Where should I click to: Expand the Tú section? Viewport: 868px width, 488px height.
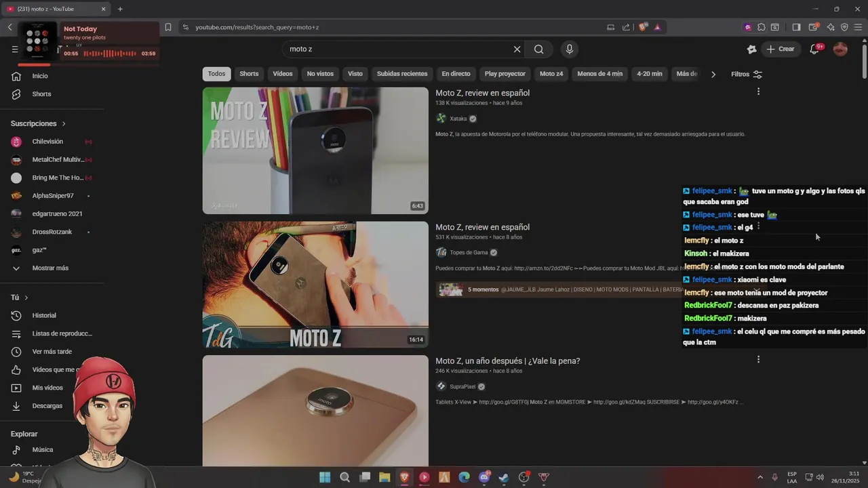tap(20, 298)
